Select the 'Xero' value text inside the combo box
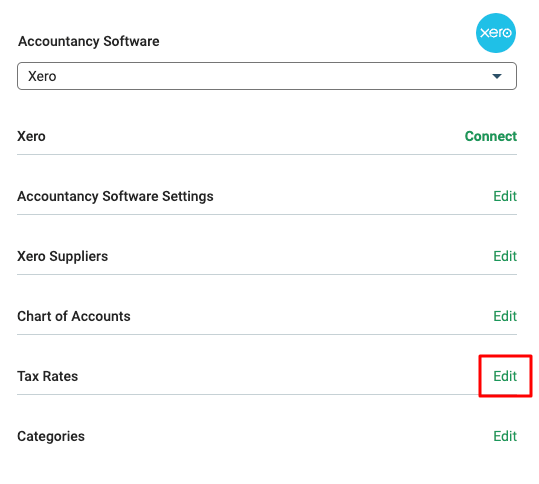The height and width of the screenshot is (484, 539). click(x=42, y=76)
